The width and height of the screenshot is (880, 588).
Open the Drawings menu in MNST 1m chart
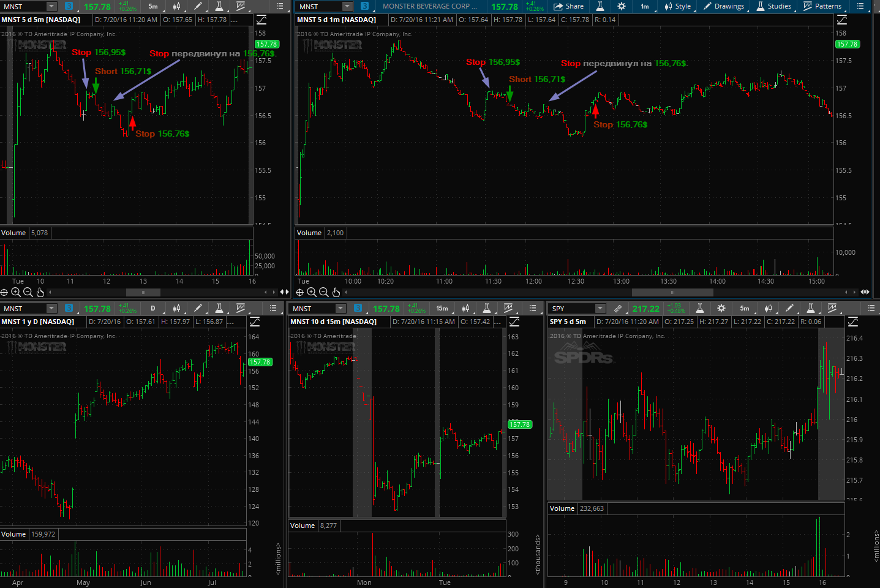(x=724, y=6)
